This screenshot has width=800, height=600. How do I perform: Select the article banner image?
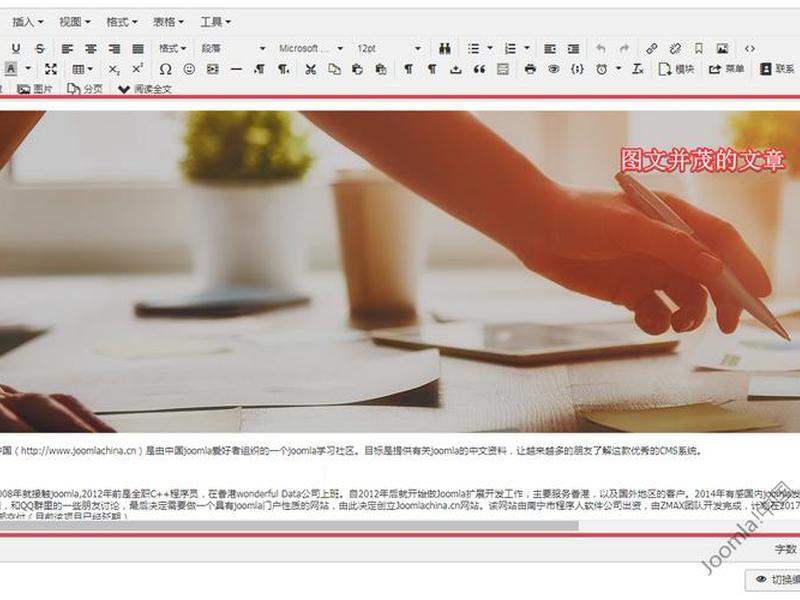pos(400,271)
